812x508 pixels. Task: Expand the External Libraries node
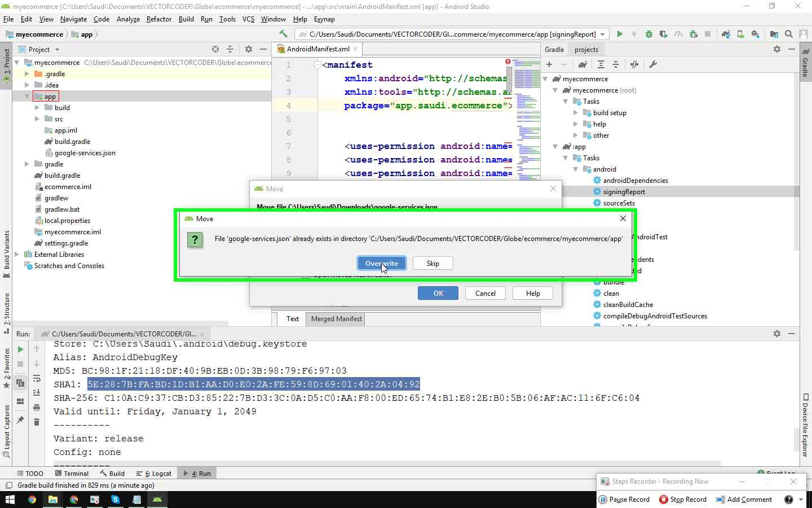(16, 255)
